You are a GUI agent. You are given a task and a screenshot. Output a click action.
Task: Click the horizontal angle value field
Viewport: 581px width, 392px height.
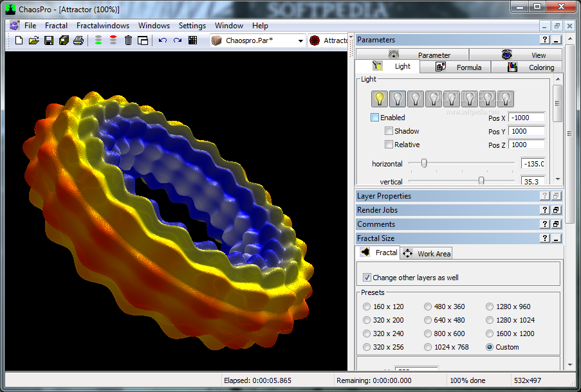pyautogui.click(x=533, y=164)
